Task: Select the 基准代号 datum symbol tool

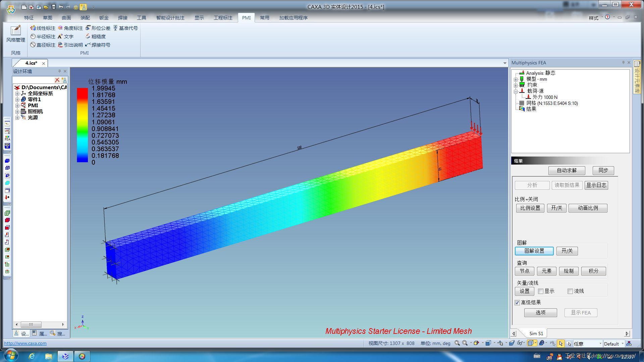Action: pos(125,28)
